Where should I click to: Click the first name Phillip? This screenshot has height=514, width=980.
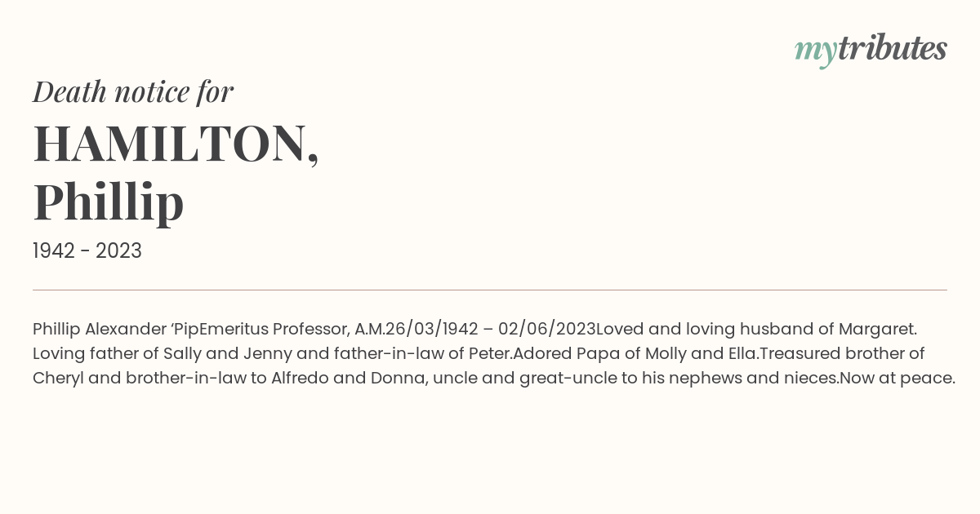pos(109,202)
